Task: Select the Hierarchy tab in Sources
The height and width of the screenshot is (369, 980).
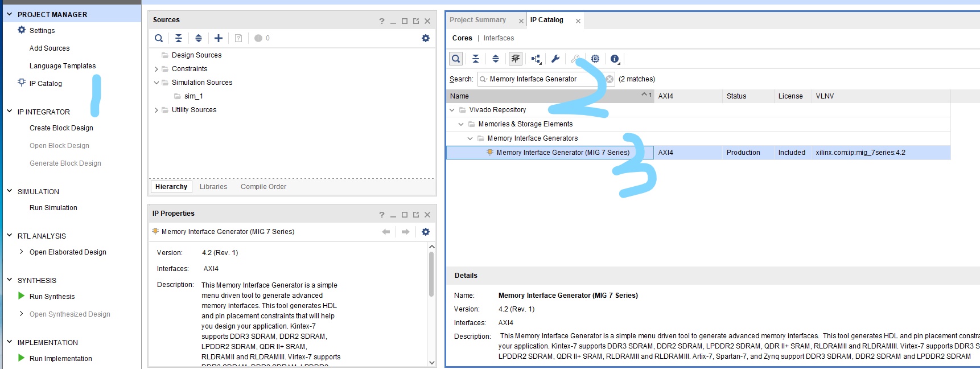Action: tap(171, 187)
